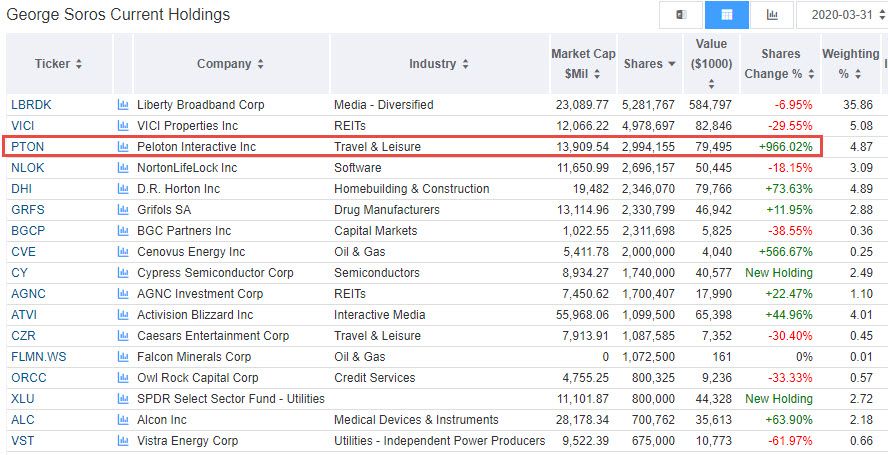Viewport: 888px width, 455px height.
Task: Select 'Media - Diversified' industry cell
Action: (383, 105)
